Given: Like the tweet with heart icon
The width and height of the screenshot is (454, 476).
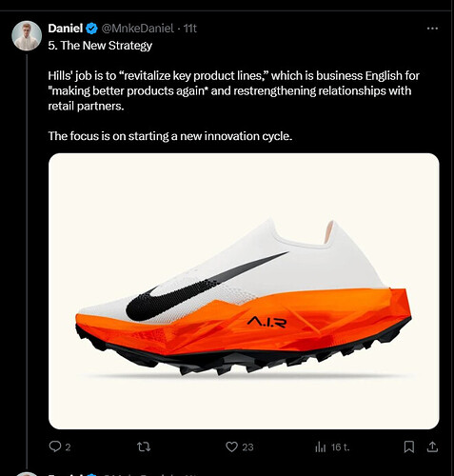Looking at the screenshot, I should point(231,446).
